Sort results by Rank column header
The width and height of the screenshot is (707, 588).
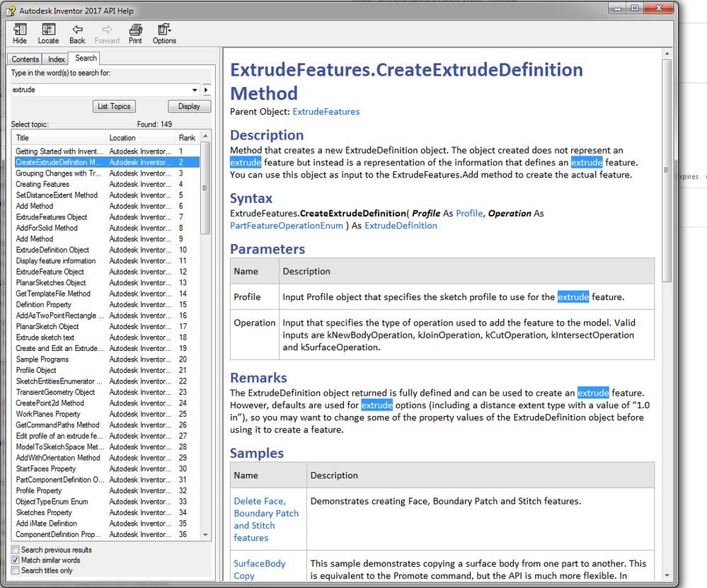[187, 137]
